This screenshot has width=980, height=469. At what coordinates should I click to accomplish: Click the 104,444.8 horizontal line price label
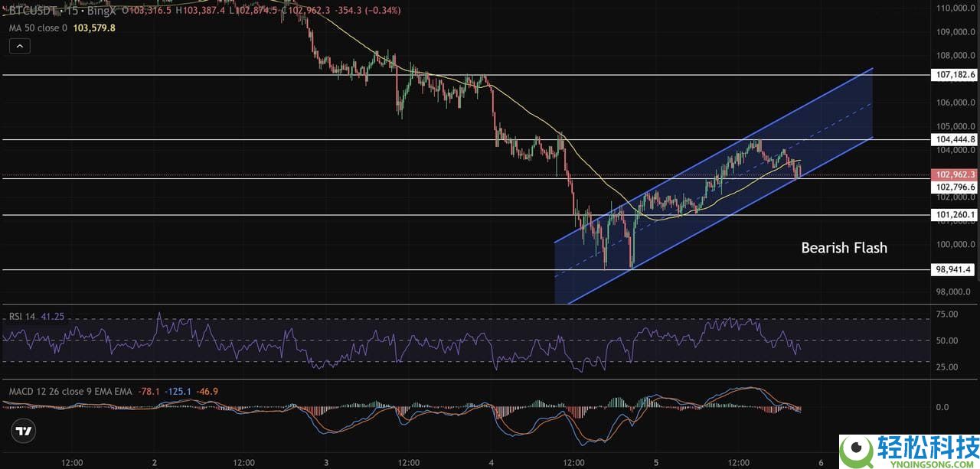coord(955,139)
